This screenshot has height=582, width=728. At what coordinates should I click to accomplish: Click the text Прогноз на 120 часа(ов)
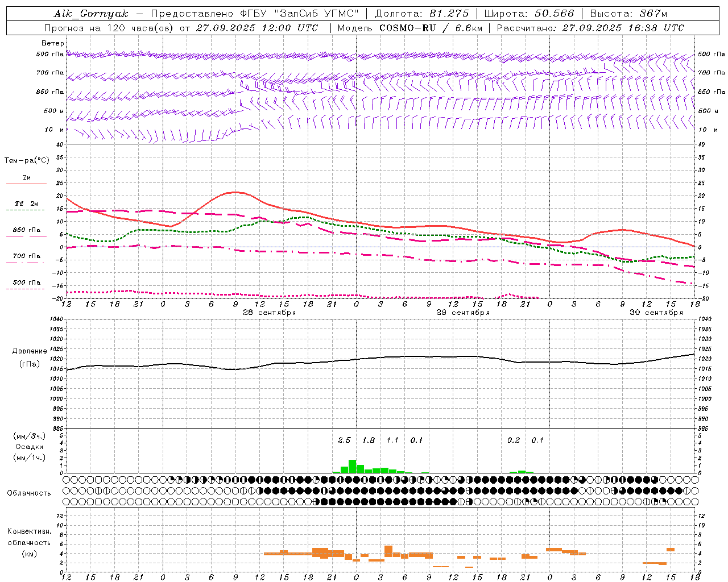click(x=110, y=28)
